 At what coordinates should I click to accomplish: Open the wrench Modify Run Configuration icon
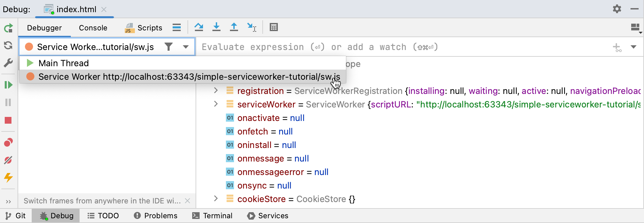pos(8,63)
